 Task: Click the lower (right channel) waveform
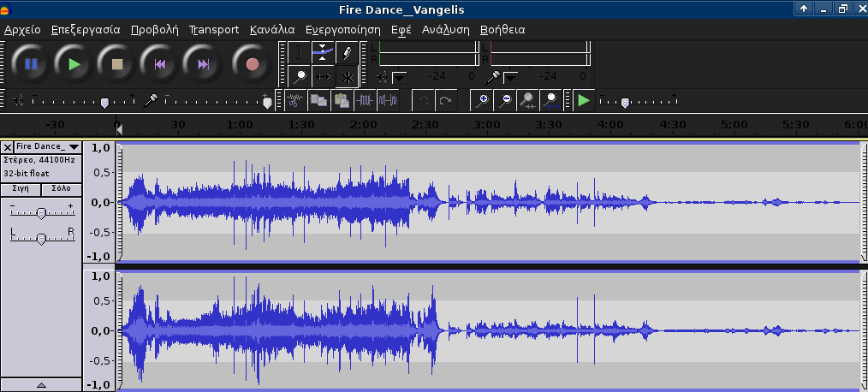click(488, 330)
